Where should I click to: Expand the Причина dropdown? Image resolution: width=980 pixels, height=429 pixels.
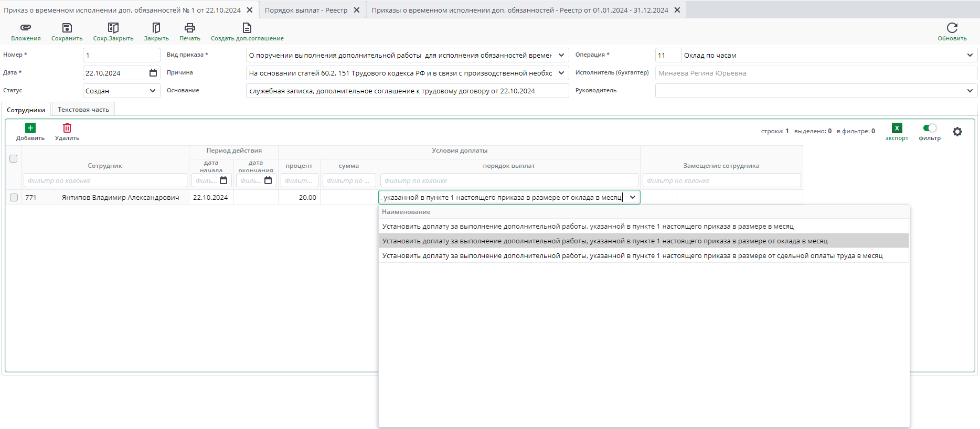point(561,73)
